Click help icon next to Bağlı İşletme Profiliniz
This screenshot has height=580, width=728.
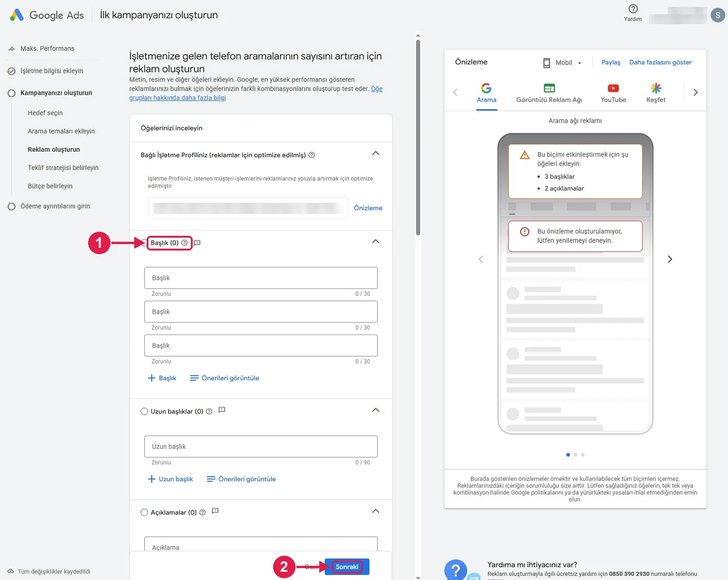[311, 155]
